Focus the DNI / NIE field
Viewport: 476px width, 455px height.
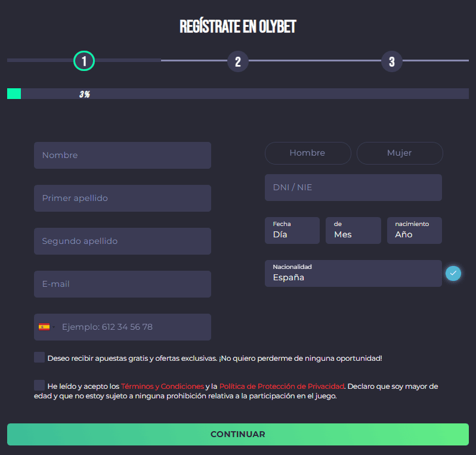(x=353, y=187)
